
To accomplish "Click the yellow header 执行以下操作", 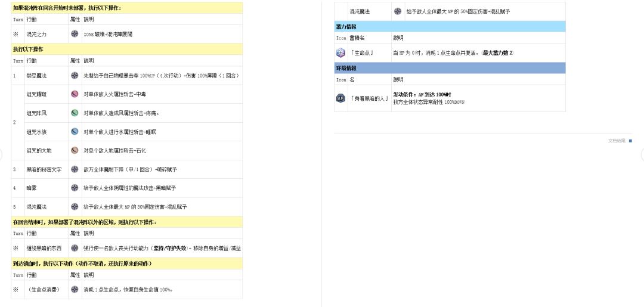I will click(x=126, y=49).
